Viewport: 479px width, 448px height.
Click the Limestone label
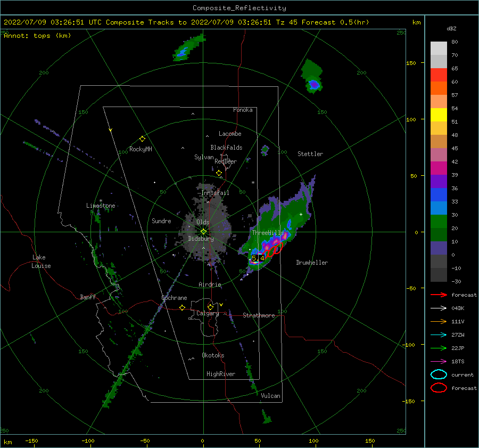(x=101, y=206)
